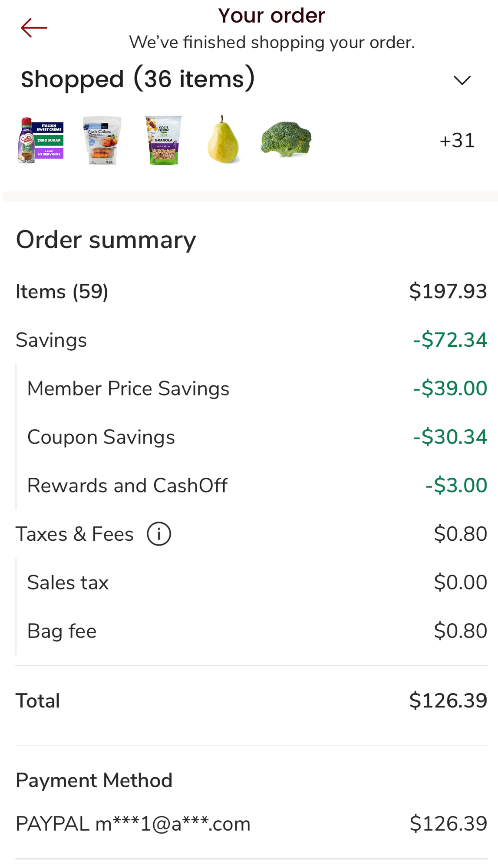Open the Taxes & Fees info icon
498x868 pixels.
pos(159,534)
